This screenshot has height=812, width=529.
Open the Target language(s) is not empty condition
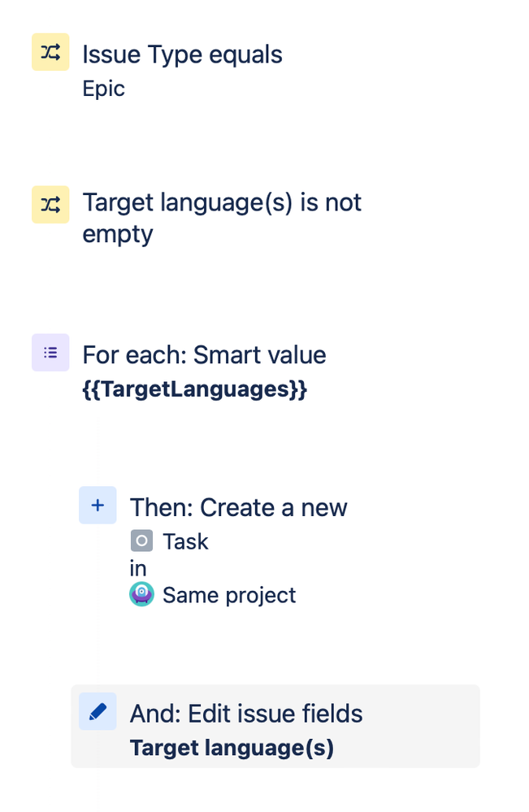(x=222, y=218)
